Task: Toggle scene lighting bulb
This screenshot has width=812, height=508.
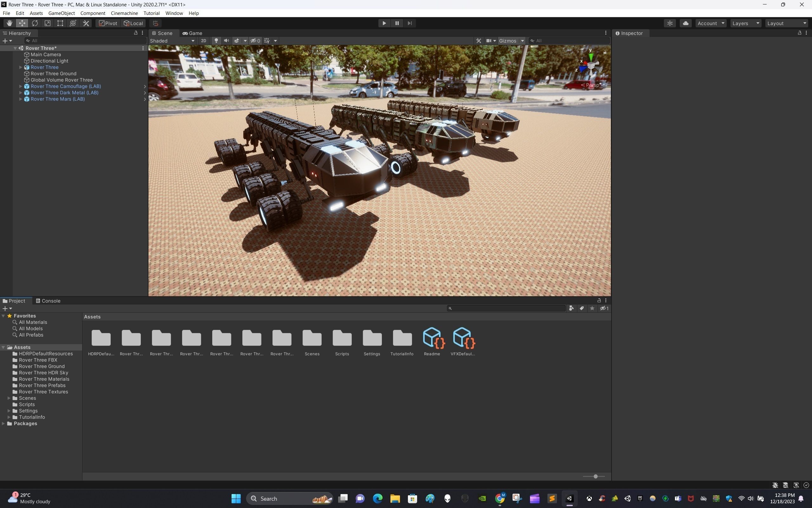Action: 216,41
